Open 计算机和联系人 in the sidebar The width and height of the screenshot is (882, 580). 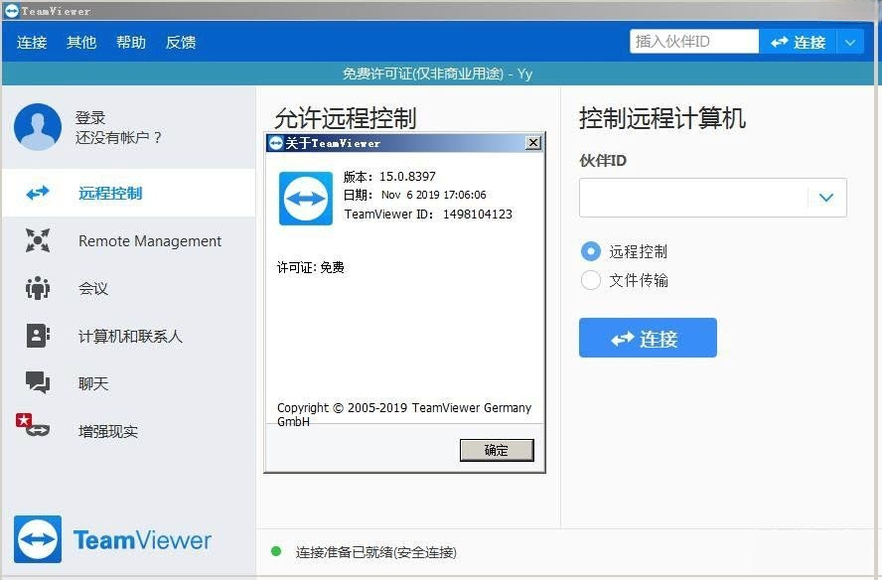tap(129, 336)
